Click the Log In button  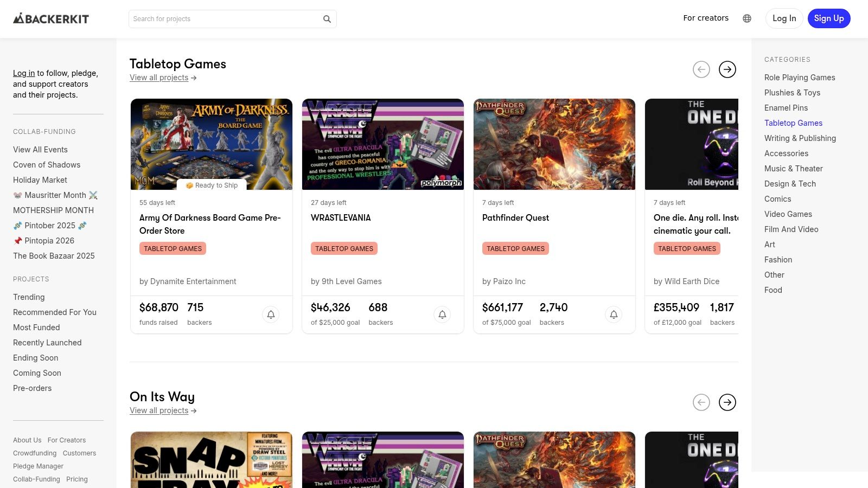784,18
